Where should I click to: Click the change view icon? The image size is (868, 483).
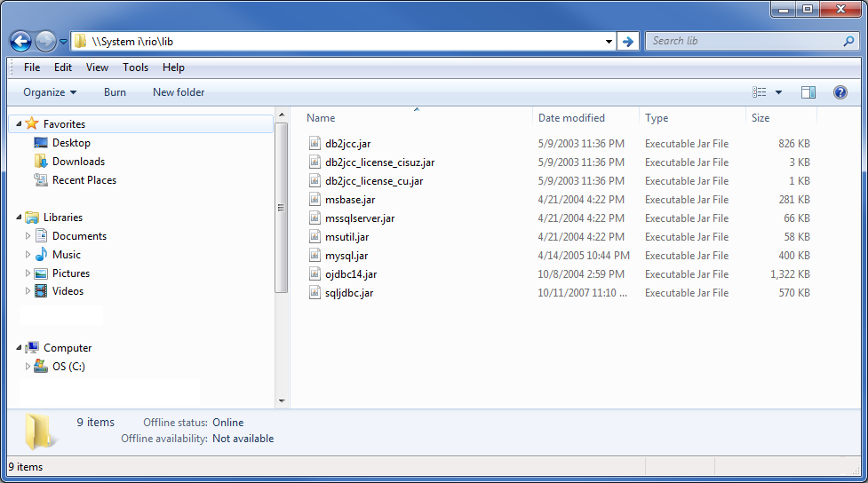pos(760,92)
